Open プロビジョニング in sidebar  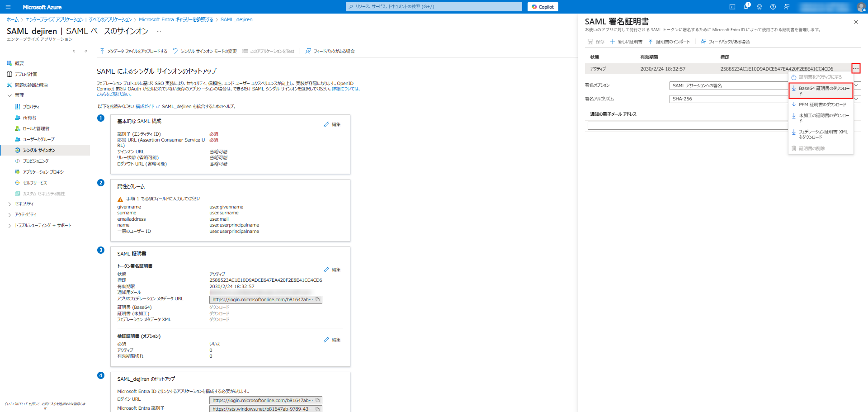(36, 161)
